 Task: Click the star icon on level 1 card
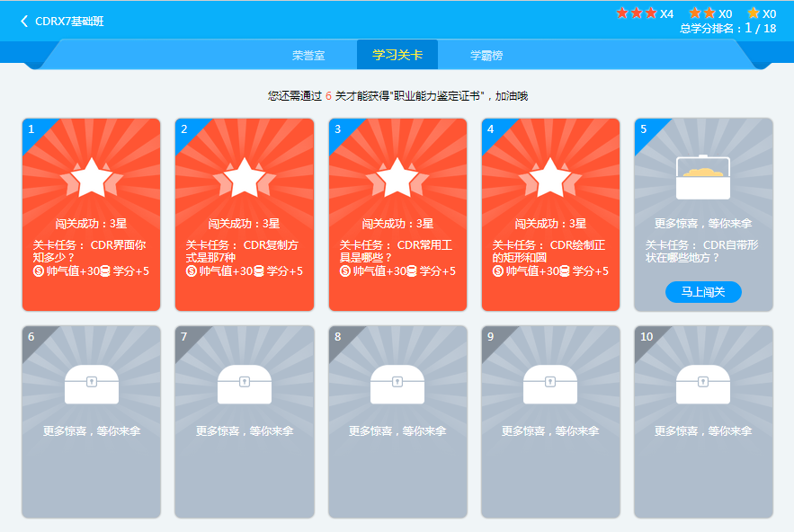pos(91,178)
